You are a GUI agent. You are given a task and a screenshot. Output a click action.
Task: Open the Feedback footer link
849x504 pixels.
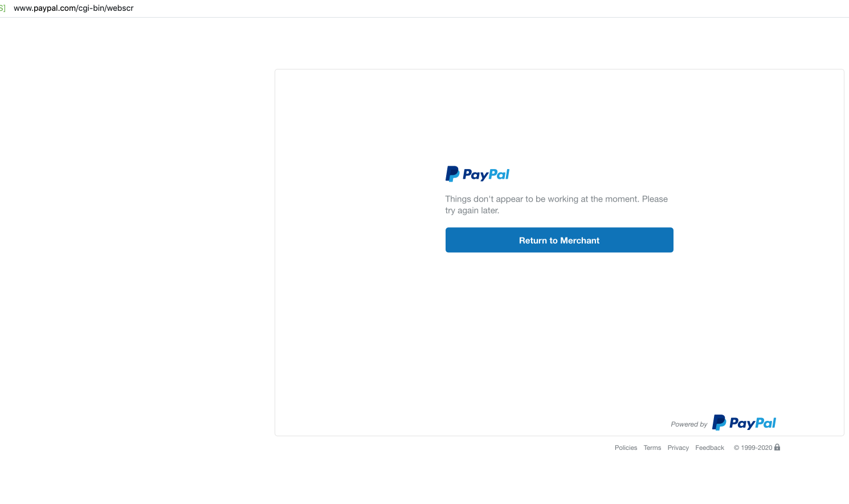tap(709, 448)
